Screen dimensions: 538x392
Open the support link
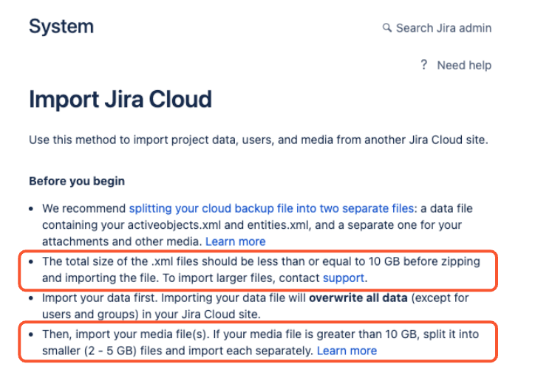pyautogui.click(x=344, y=278)
